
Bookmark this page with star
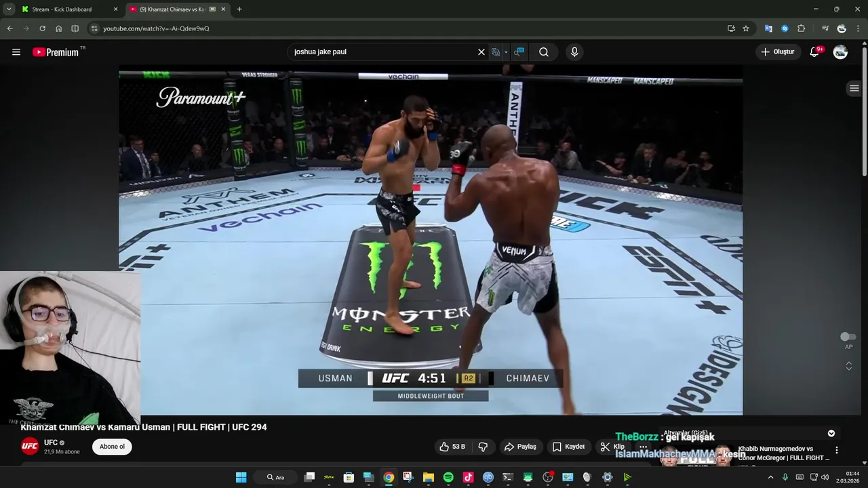click(x=746, y=28)
